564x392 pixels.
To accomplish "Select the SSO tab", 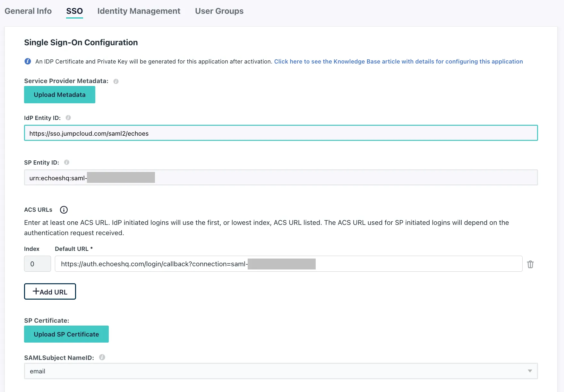I will [x=74, y=11].
